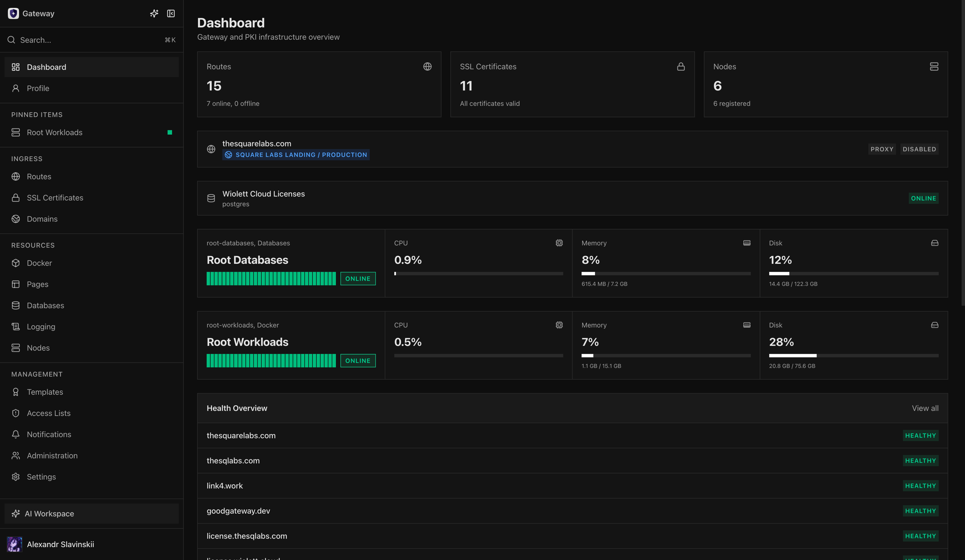Click the disk icon for Root Databases

pyautogui.click(x=935, y=243)
